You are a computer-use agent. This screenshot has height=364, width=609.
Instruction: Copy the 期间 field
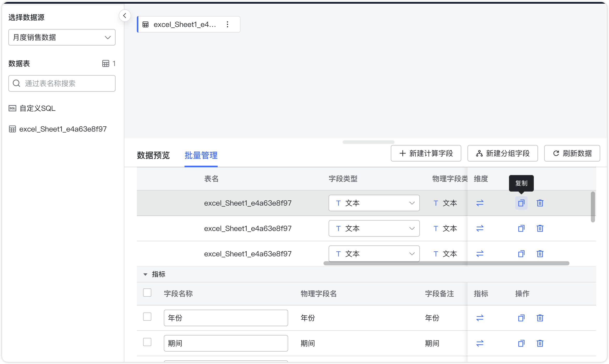pos(521,343)
